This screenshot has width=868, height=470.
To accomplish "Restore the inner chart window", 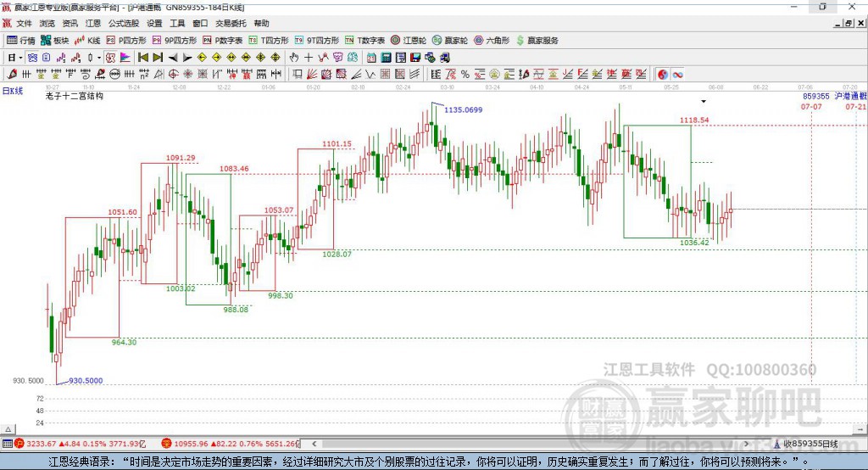I will 848,23.
